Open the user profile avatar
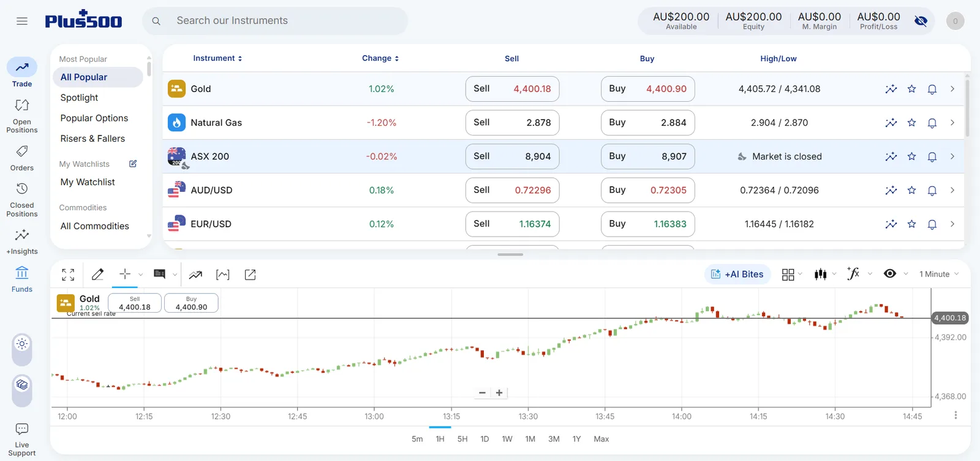Image resolution: width=980 pixels, height=461 pixels. (x=955, y=21)
